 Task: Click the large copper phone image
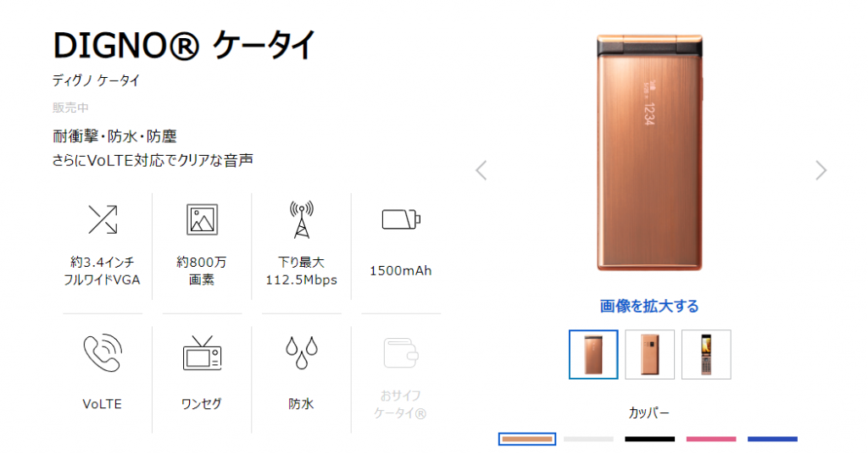[649, 152]
